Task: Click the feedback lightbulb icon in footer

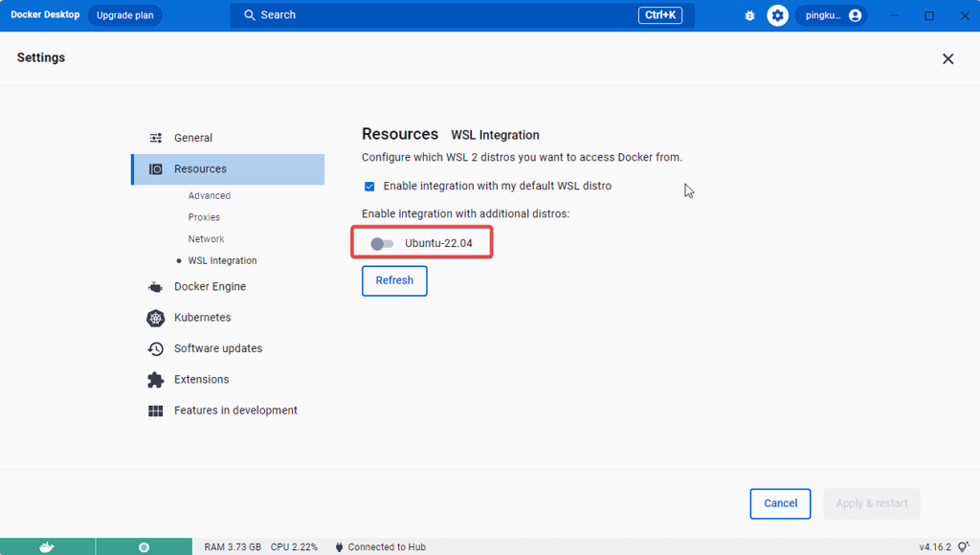Action: (x=963, y=547)
